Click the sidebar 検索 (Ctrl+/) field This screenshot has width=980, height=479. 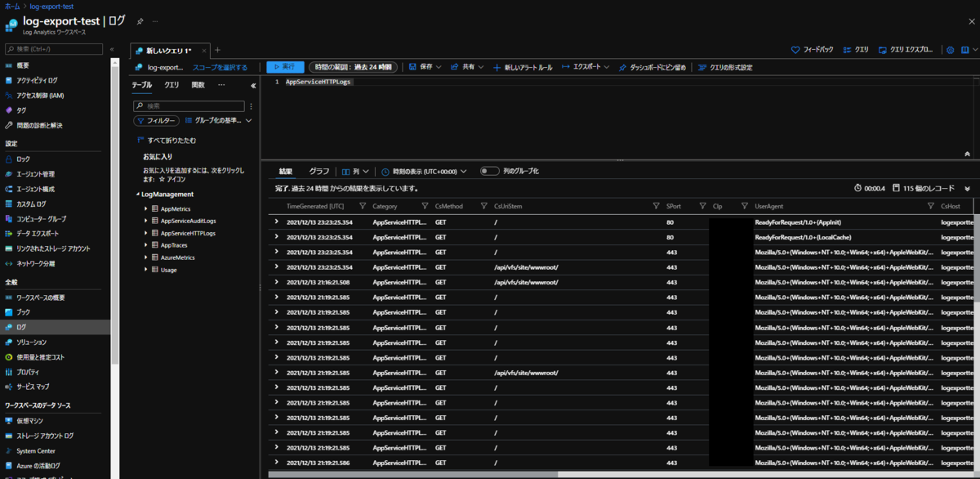click(54, 49)
